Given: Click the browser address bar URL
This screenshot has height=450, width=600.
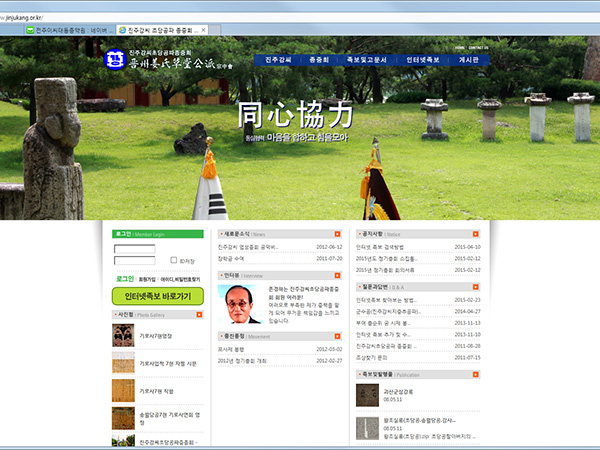Looking at the screenshot, I should point(22,18).
